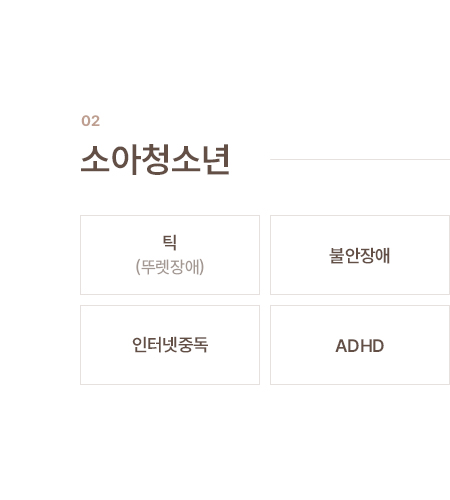
Task: Click the 틱 title text
Action: pyautogui.click(x=170, y=242)
